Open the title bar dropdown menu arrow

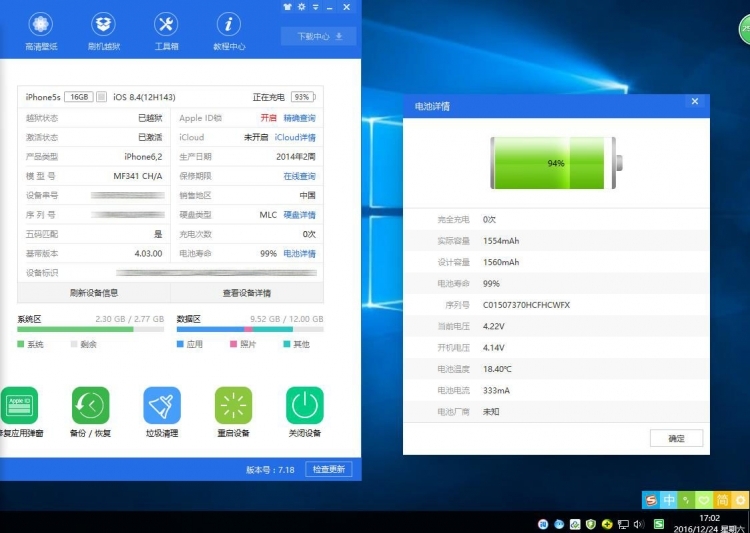pos(316,7)
